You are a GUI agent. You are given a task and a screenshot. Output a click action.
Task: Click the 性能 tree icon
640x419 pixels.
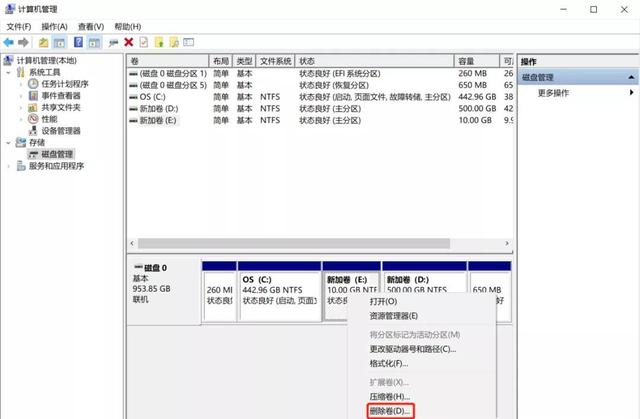pos(33,119)
